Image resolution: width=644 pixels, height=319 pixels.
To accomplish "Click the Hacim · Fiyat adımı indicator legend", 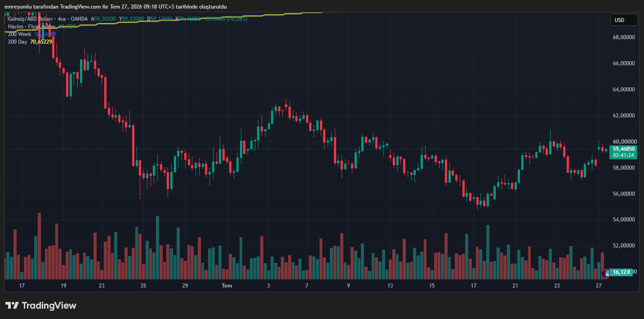I will [31, 27].
